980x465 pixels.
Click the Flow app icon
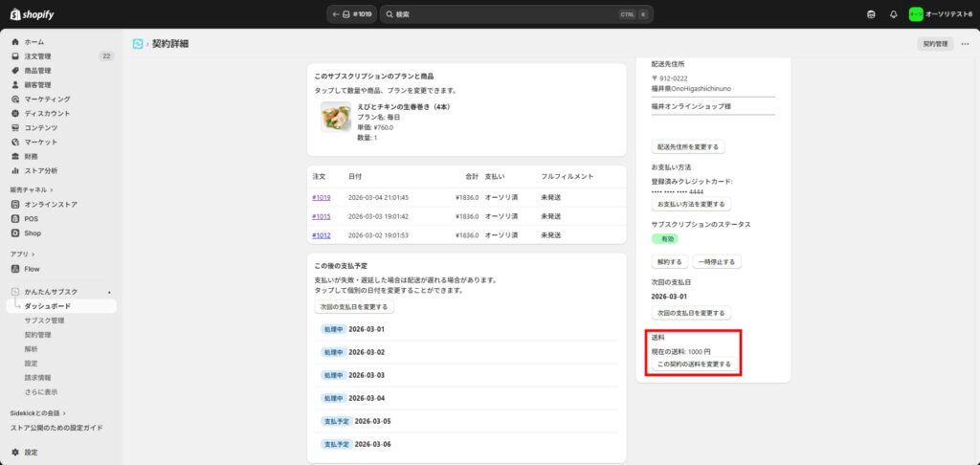(15, 269)
